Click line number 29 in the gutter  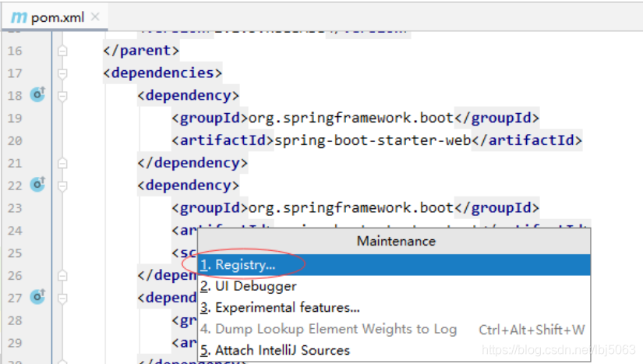tap(15, 343)
